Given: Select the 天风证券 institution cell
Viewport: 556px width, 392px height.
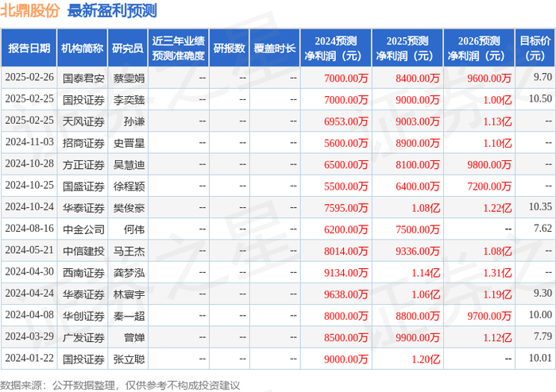Looking at the screenshot, I should tap(83, 121).
